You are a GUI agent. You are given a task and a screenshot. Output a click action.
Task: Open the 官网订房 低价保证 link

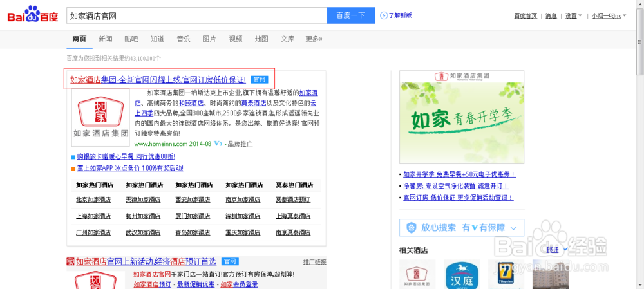[x=459, y=198]
